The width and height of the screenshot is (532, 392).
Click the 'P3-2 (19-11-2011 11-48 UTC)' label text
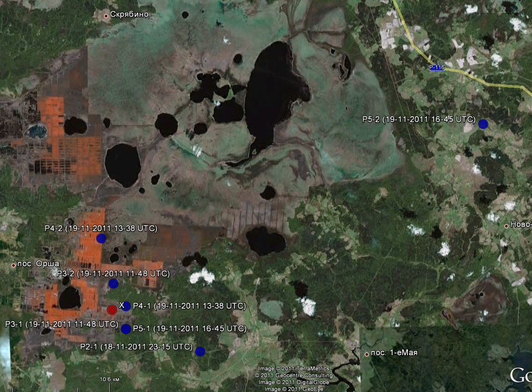pos(113,274)
